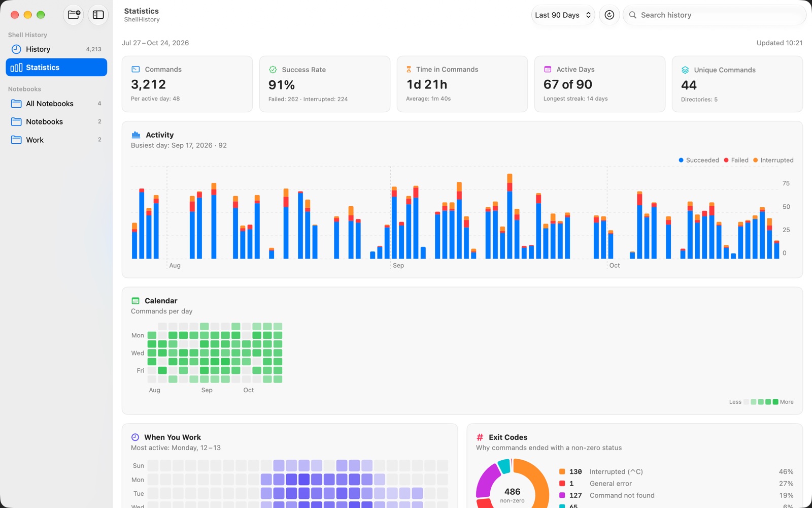Click the Commands card terminal icon
The image size is (812, 508).
click(136, 69)
